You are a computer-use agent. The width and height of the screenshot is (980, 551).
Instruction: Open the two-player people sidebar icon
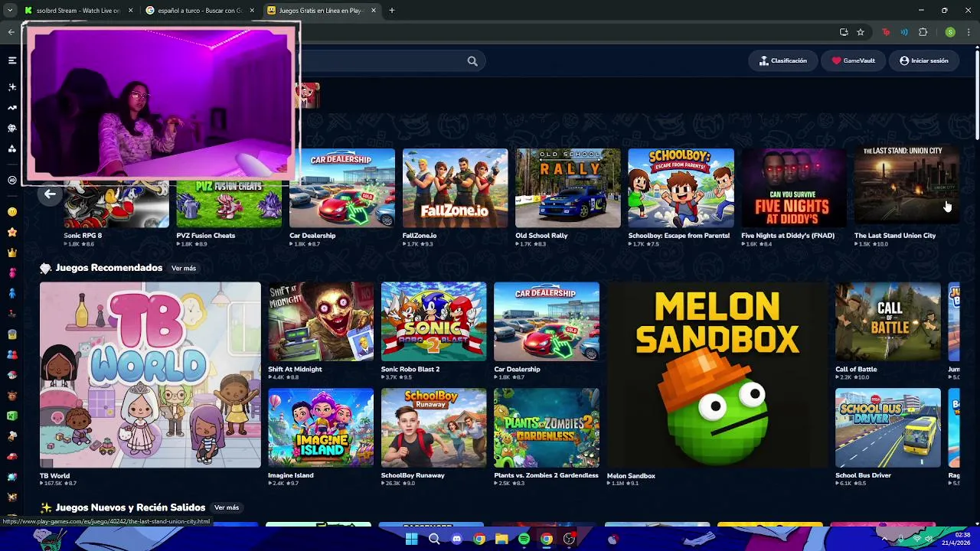tap(12, 355)
